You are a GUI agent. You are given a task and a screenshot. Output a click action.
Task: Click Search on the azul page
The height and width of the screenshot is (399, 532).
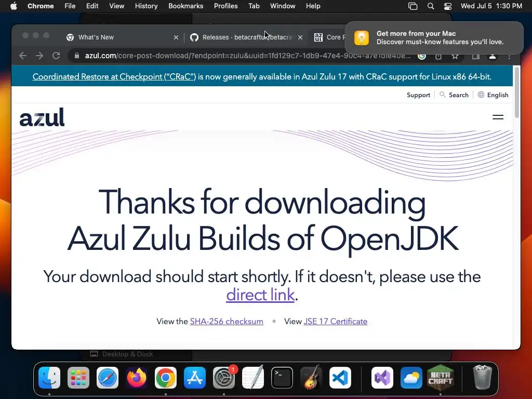click(454, 95)
